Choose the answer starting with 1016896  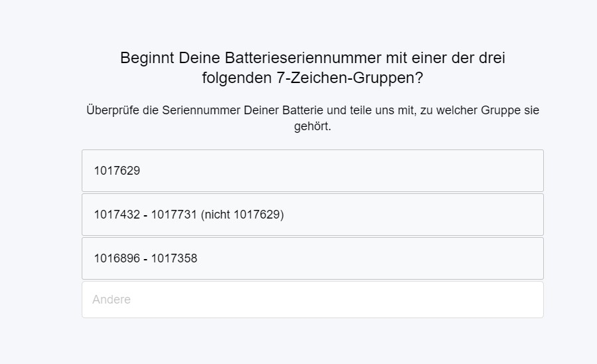click(x=312, y=258)
